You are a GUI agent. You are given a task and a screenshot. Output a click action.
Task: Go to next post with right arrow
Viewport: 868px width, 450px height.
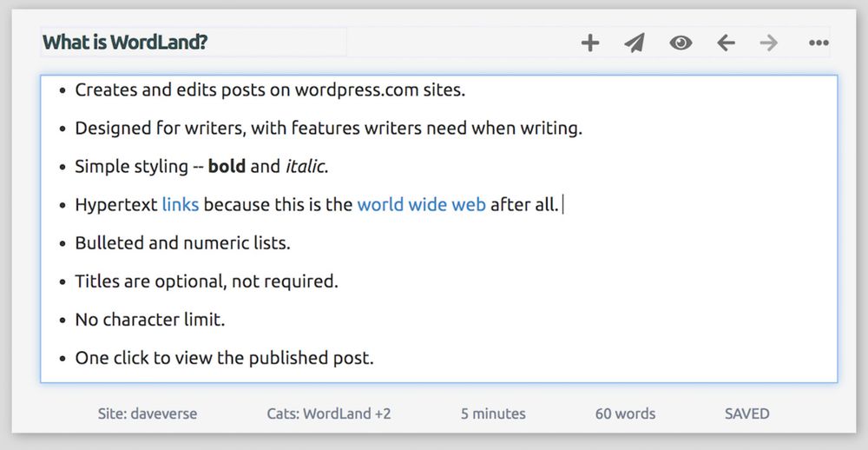pyautogui.click(x=769, y=43)
